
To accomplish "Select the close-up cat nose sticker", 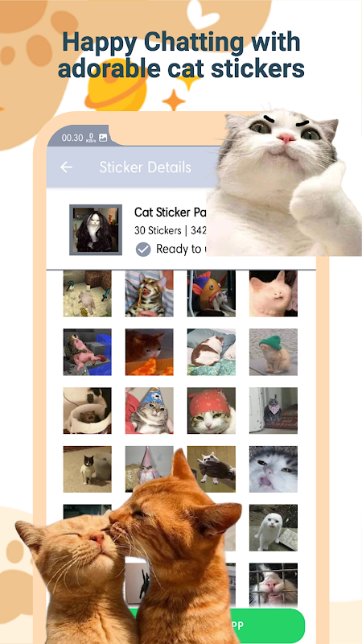I will 274,469.
